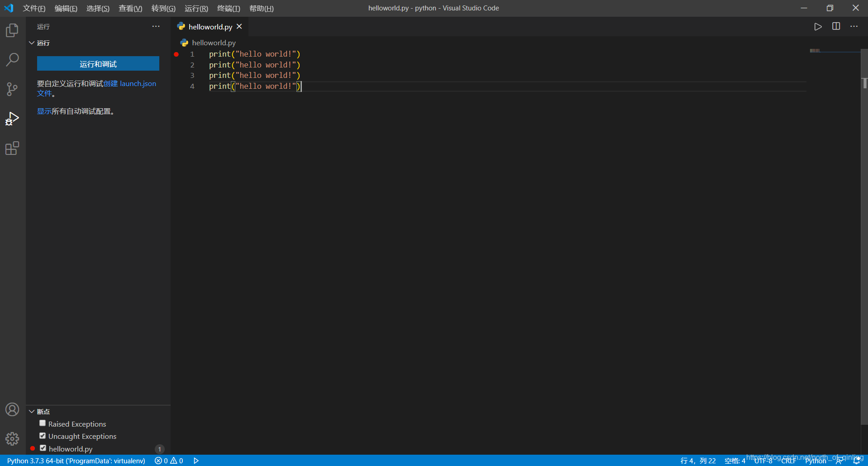Click line number 4 in gutter
The width and height of the screenshot is (868, 466).
point(192,86)
